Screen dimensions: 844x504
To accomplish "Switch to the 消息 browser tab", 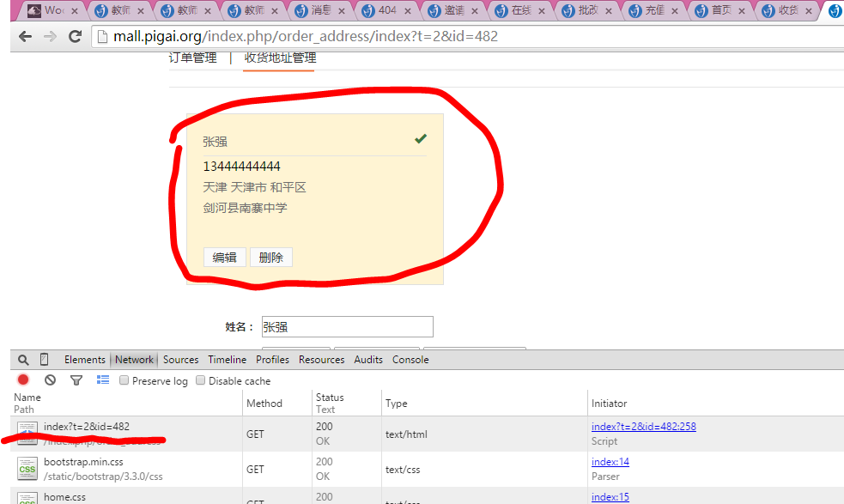I will 319,10.
